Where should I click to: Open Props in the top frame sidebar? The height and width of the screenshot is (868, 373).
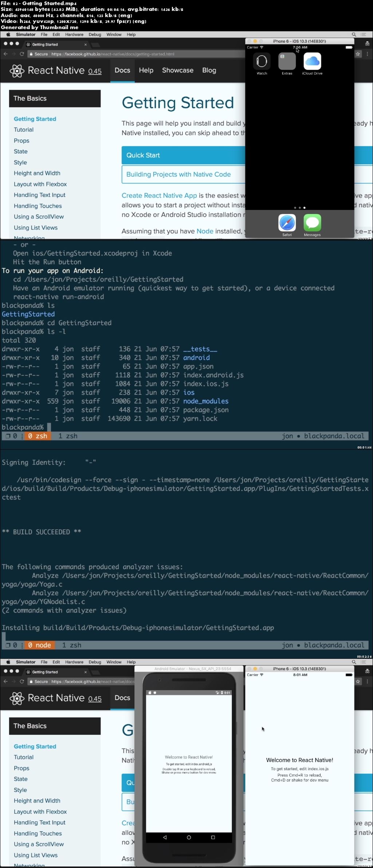pos(21,141)
